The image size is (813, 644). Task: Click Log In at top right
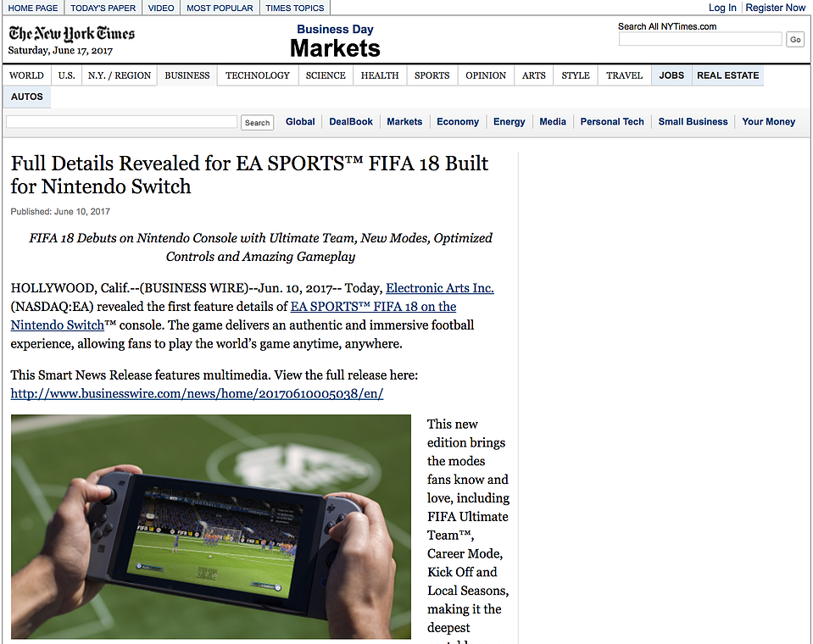pyautogui.click(x=722, y=8)
